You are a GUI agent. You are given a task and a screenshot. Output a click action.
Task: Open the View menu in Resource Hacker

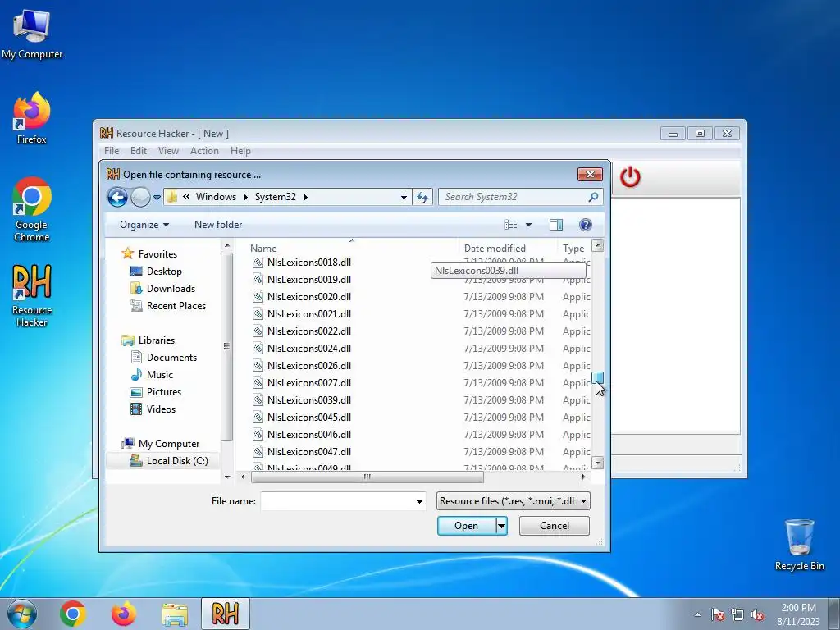click(168, 151)
